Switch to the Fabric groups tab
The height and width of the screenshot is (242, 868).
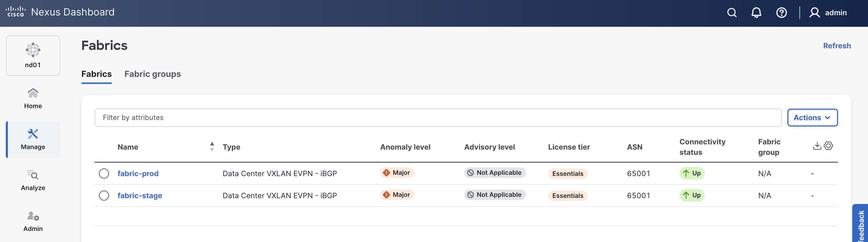pos(152,74)
